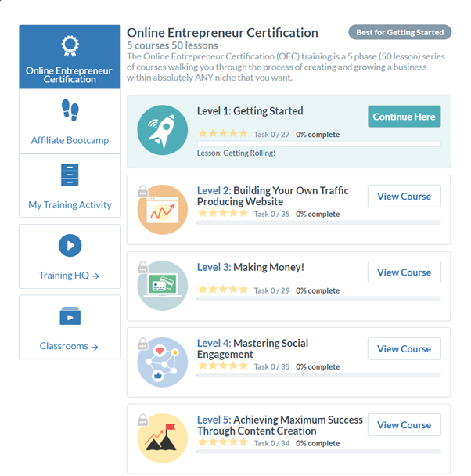
Task: Select the Level 3 laptop money icon
Action: [x=162, y=286]
